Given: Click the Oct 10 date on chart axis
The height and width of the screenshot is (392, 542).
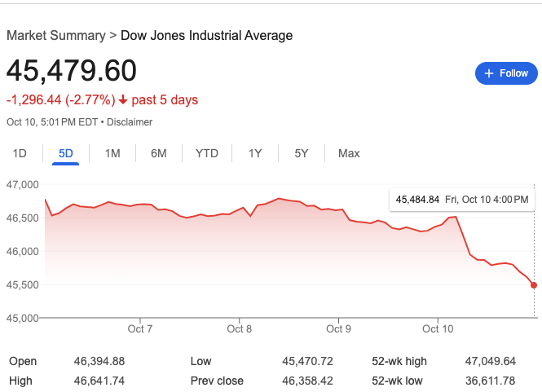Looking at the screenshot, I should click(x=438, y=329).
